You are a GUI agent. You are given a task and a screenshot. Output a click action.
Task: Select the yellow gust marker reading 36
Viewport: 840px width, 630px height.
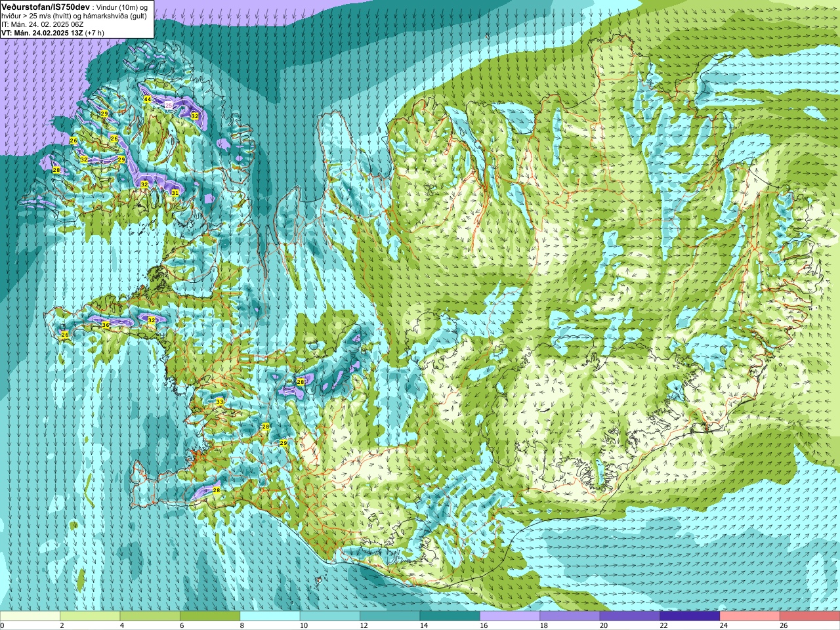pos(106,325)
